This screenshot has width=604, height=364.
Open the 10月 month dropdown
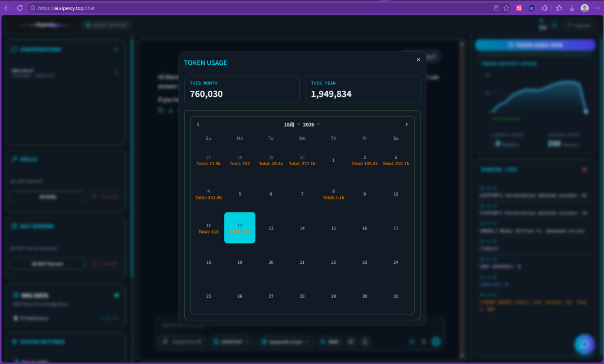(x=291, y=125)
